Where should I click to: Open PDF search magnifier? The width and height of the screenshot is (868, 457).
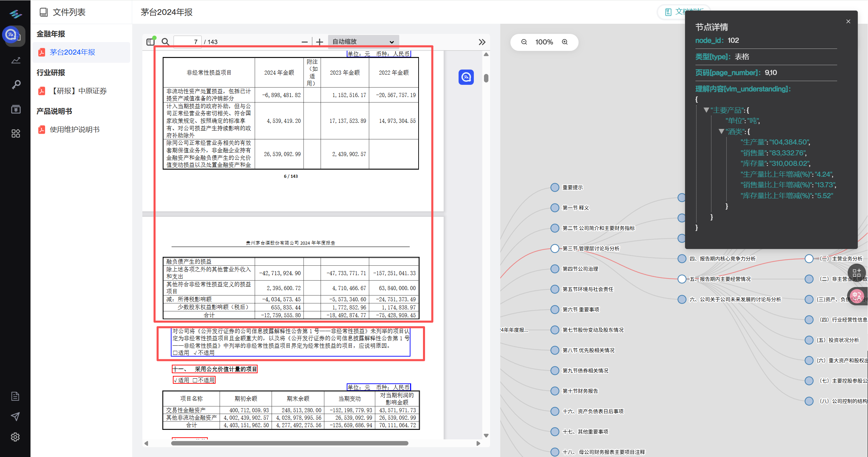point(165,42)
